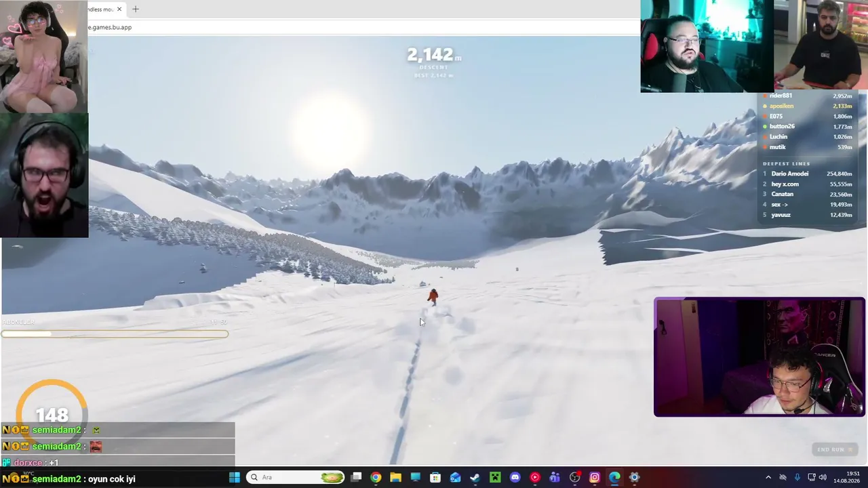Screen dimensions: 868x488
Task: Open the green Minecraft creeper icon
Action: [495, 477]
